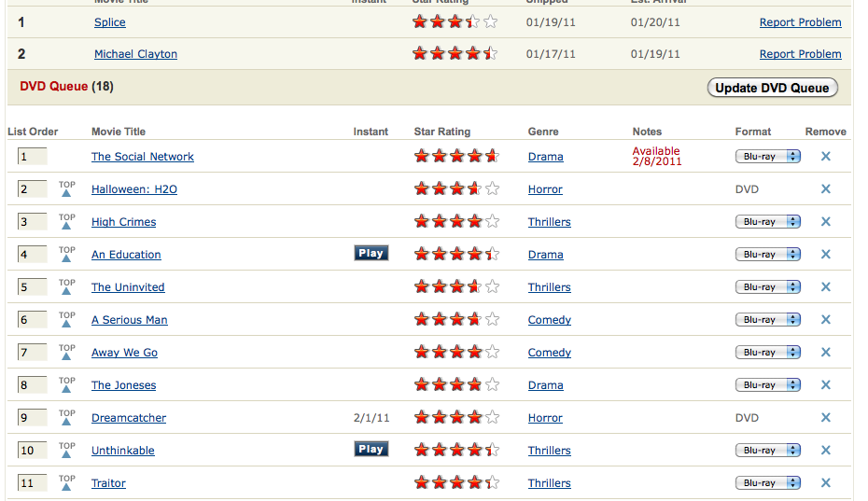Move Traitor to top of queue
The height and width of the screenshot is (501, 868).
pos(67,482)
